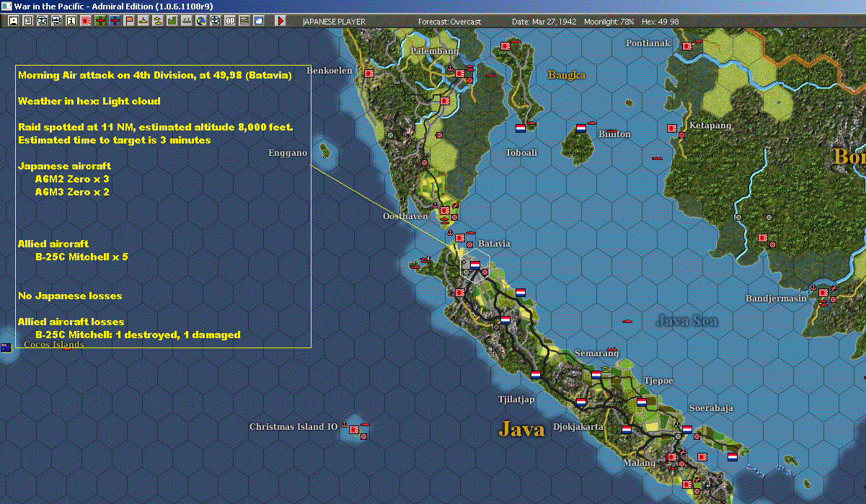The height and width of the screenshot is (504, 866).
Task: Click 'JAPANESE PLAYER' label in top bar
Action: pyautogui.click(x=334, y=22)
